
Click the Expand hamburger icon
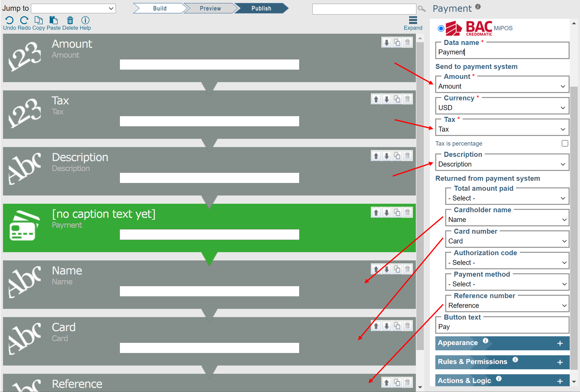tap(413, 20)
